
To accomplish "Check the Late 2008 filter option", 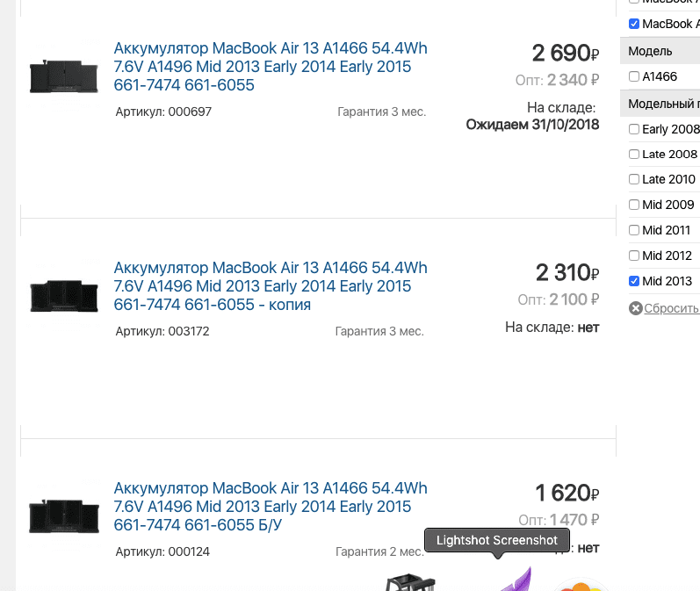I will pyautogui.click(x=634, y=155).
